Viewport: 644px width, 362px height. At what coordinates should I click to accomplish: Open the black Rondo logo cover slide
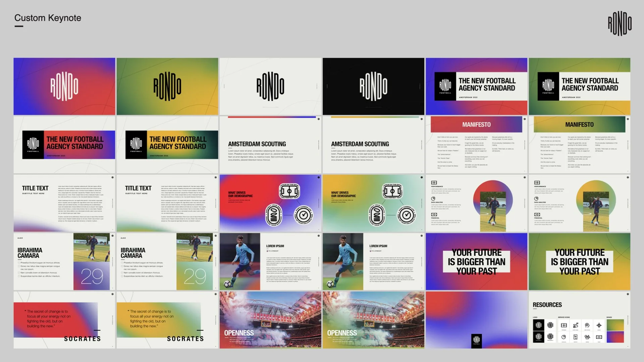click(373, 86)
